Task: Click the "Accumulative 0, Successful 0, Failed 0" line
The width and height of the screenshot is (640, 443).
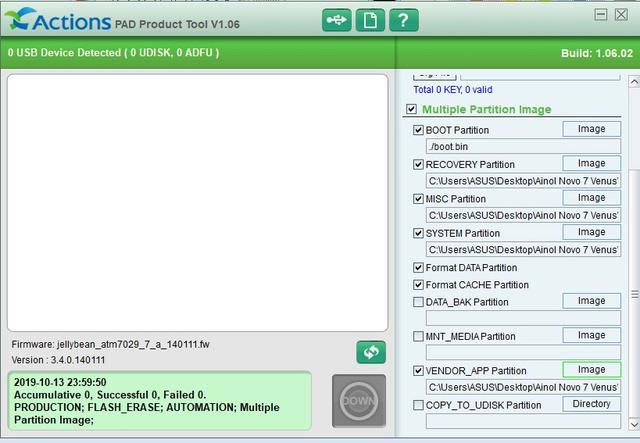Action: click(110, 395)
